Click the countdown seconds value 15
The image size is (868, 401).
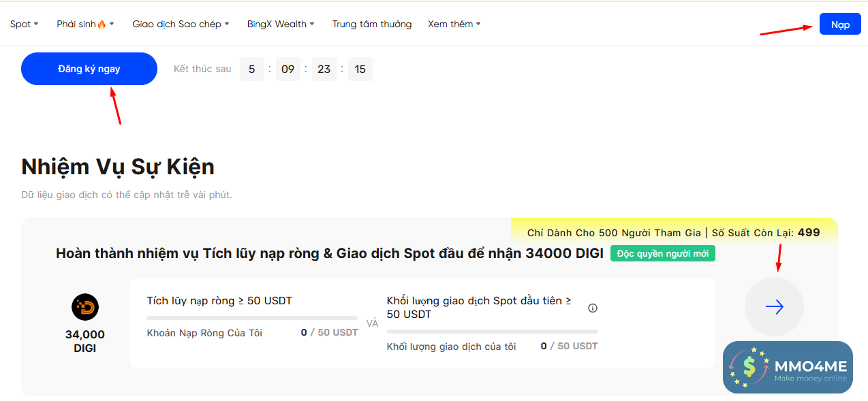click(360, 69)
